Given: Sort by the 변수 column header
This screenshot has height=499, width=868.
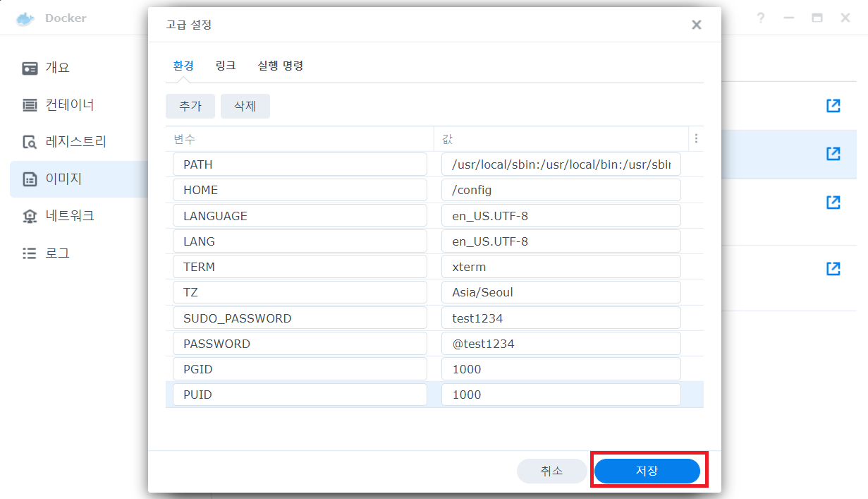Looking at the screenshot, I should click(300, 139).
